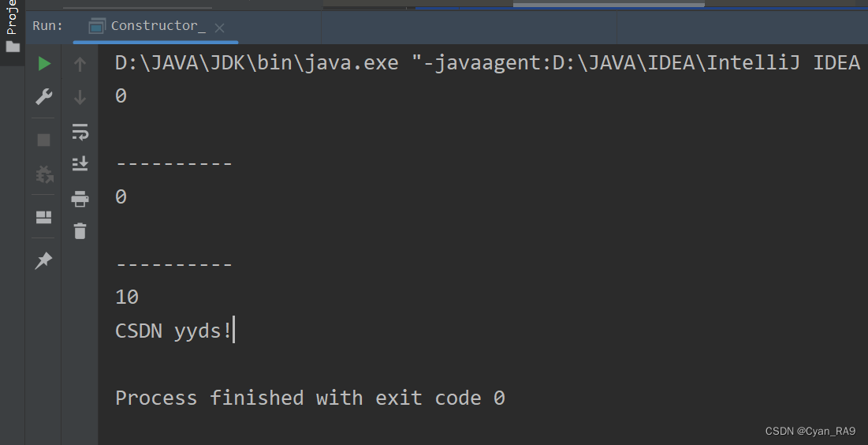Clear console with the trash icon
868x445 pixels.
click(x=80, y=230)
